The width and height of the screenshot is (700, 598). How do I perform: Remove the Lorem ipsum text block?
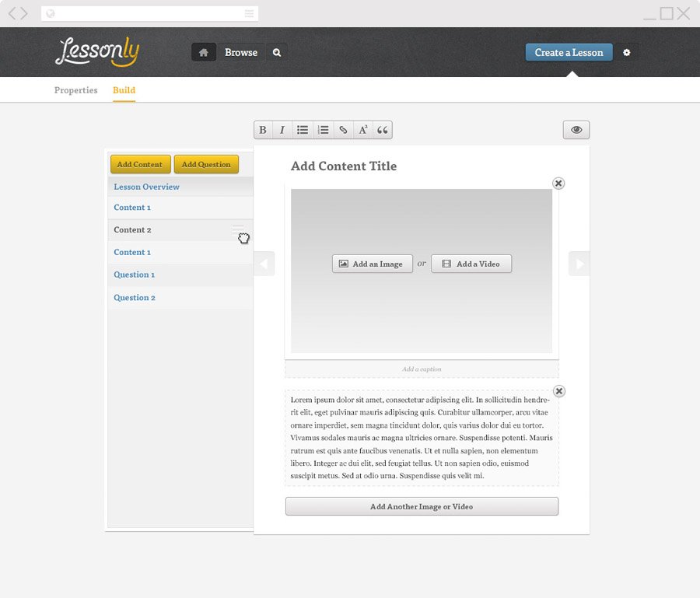point(558,391)
